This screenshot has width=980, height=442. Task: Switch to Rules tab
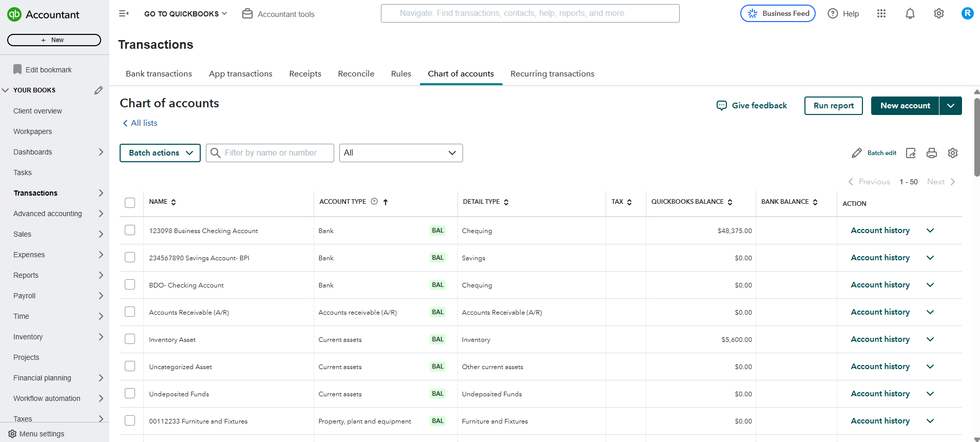tap(401, 74)
